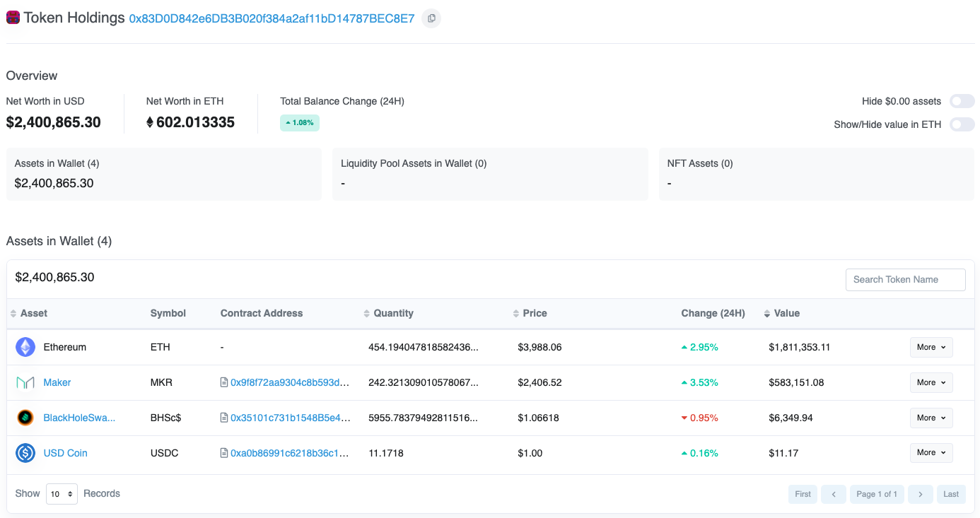The width and height of the screenshot is (980, 518).
Task: Click the contract file icon in the USDC row
Action: pos(224,453)
